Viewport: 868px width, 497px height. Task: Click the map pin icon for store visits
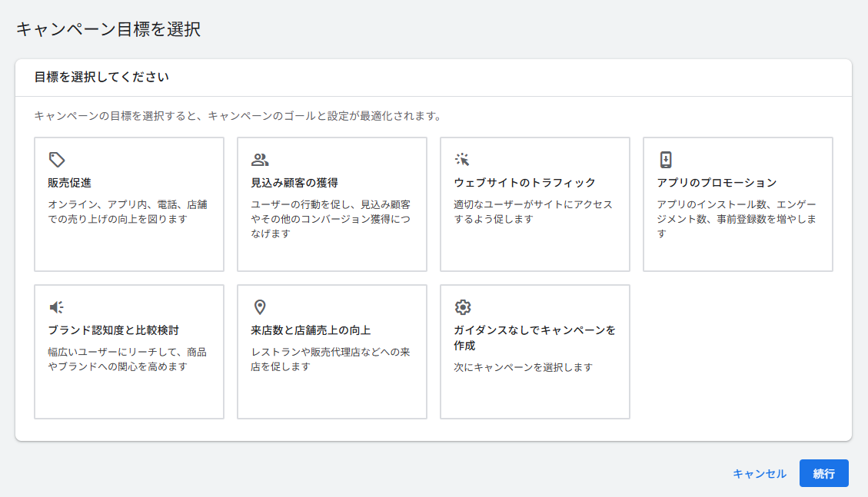tap(260, 307)
